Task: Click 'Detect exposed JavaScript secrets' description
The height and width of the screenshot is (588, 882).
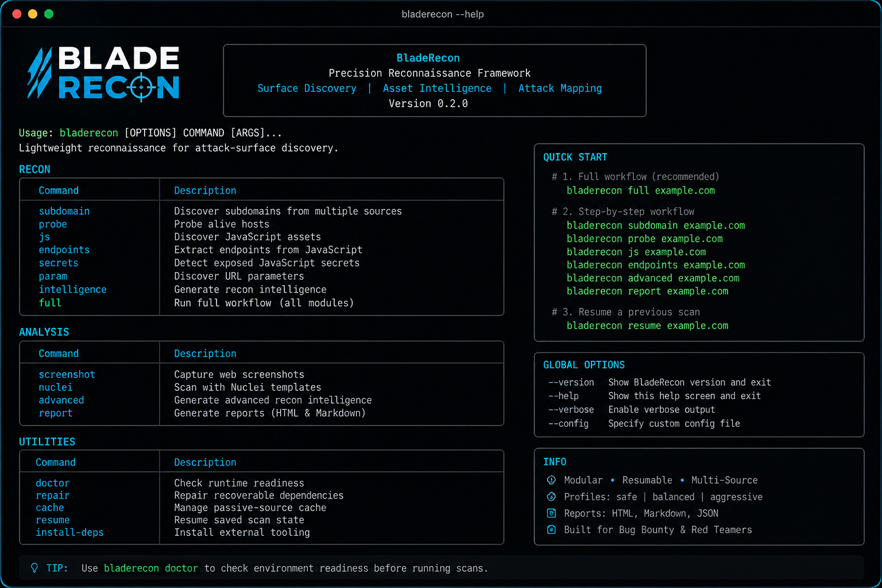Action: click(266, 263)
